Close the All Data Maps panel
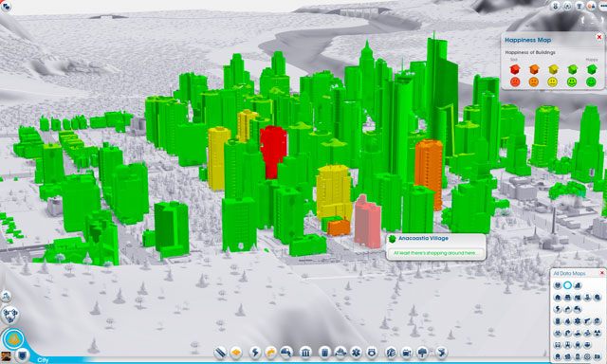 click(602, 273)
